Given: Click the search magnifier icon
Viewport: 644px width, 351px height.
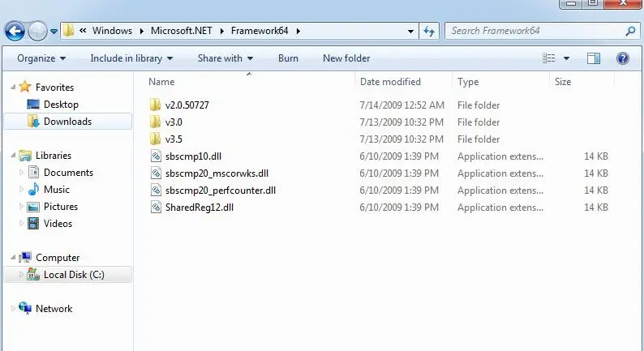Looking at the screenshot, I should pos(630,31).
